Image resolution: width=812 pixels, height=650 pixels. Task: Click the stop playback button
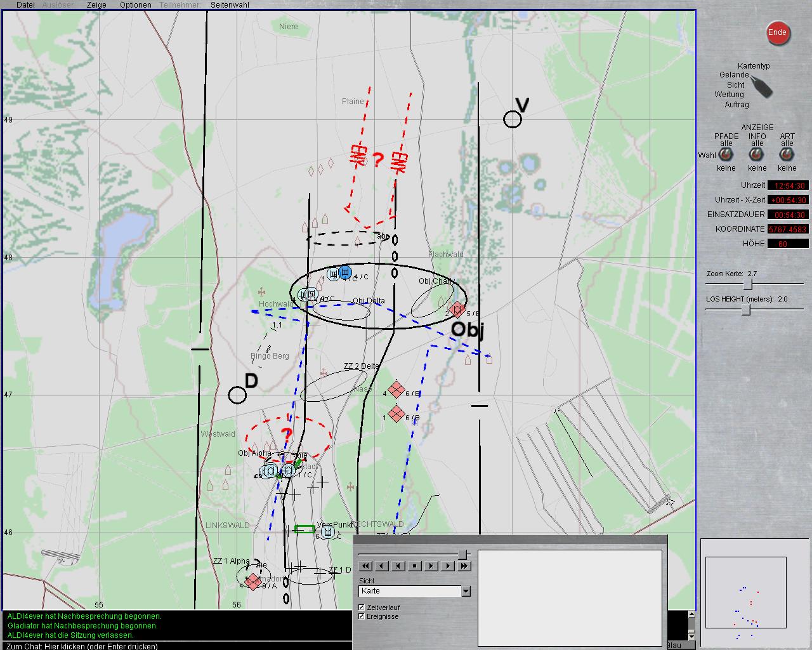pos(415,566)
